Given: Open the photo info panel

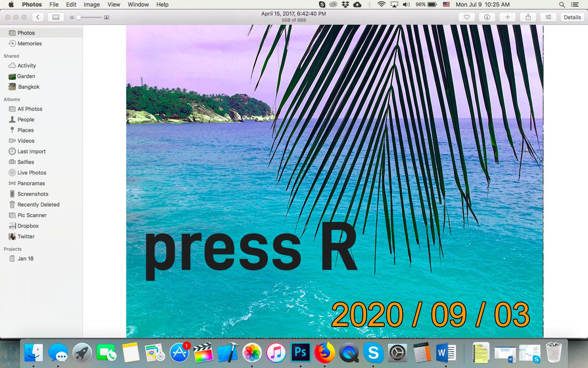Looking at the screenshot, I should (x=487, y=17).
